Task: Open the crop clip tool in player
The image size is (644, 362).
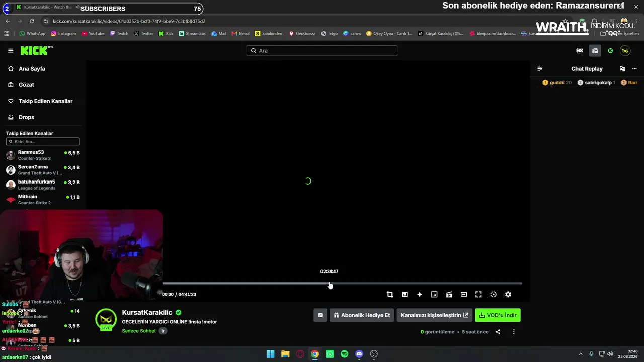Action: [x=390, y=294]
